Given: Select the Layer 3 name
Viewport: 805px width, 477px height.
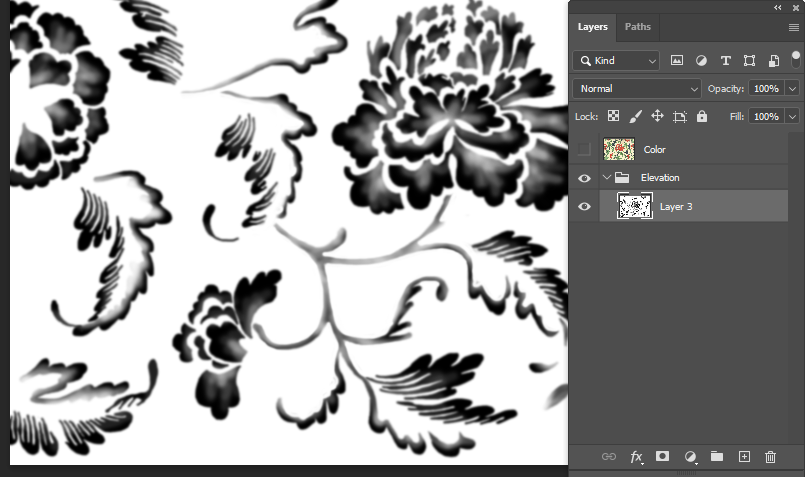Looking at the screenshot, I should click(676, 206).
